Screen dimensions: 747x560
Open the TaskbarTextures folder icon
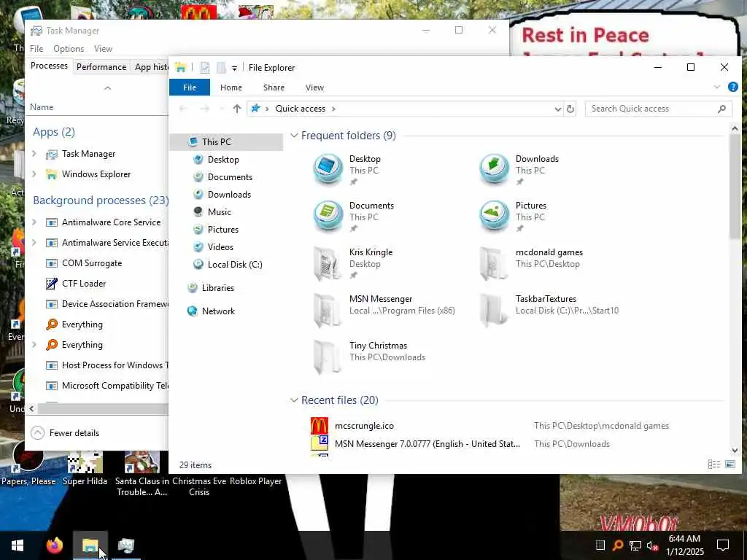click(x=494, y=309)
